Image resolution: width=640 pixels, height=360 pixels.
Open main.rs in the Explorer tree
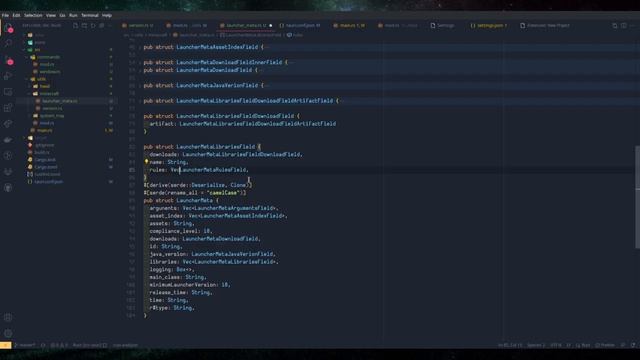coord(45,131)
